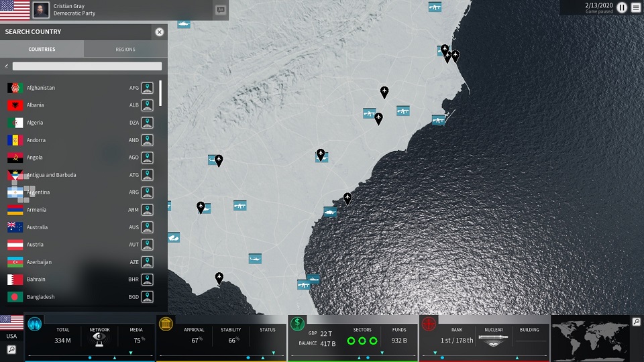Click the Approval 67% value
Image resolution: width=644 pixels, height=362 pixels.
pos(197,341)
